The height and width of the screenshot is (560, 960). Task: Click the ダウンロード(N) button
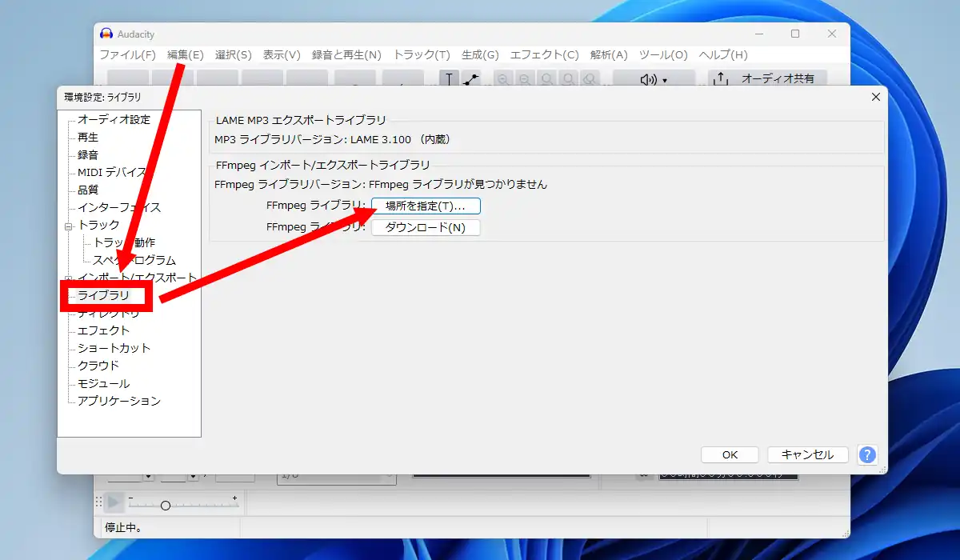click(426, 227)
